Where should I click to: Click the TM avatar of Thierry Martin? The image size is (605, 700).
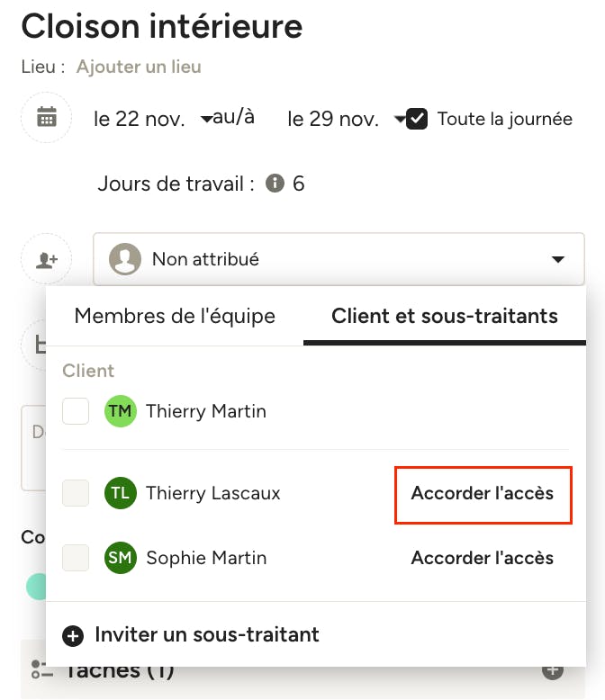coord(121,411)
